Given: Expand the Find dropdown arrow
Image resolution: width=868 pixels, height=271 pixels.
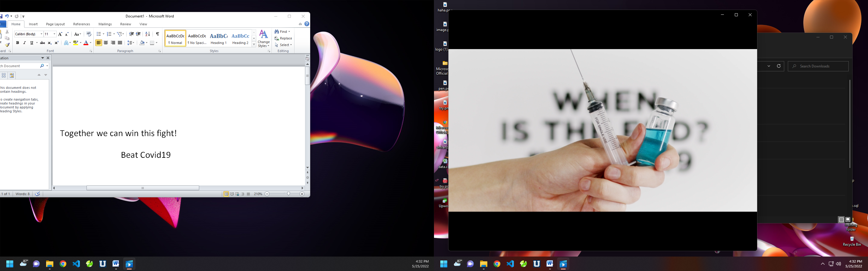Looking at the screenshot, I should (289, 32).
